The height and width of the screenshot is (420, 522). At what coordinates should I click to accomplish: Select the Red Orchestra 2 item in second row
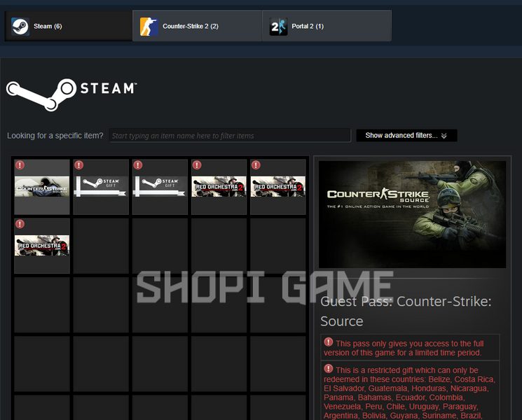(42, 246)
